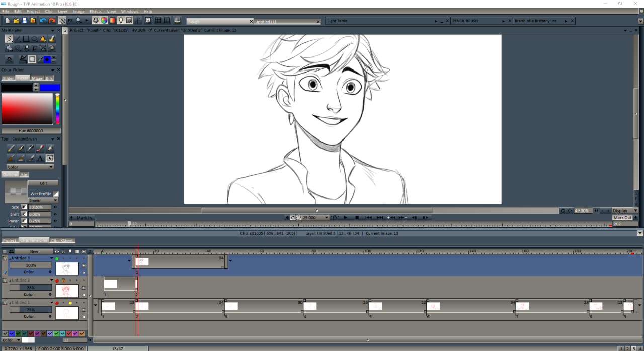Image resolution: width=644 pixels, height=351 pixels.
Task: Open the Color drawing mode dropdown in tool panel
Action: [x=30, y=167]
